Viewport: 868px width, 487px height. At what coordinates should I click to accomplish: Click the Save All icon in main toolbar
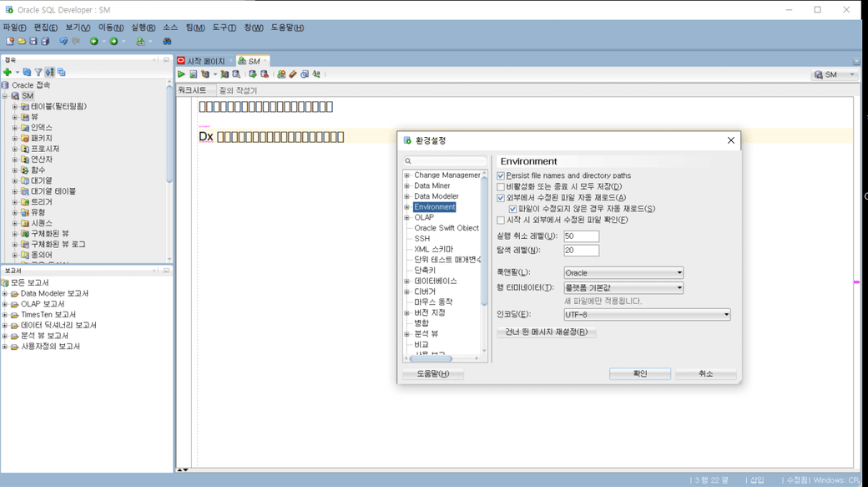coord(45,41)
